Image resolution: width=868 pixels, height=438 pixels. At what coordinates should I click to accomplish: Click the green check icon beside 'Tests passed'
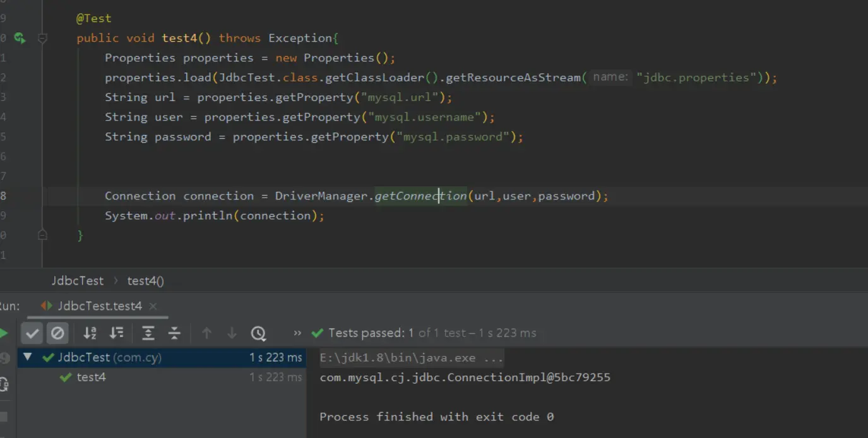[x=318, y=333]
